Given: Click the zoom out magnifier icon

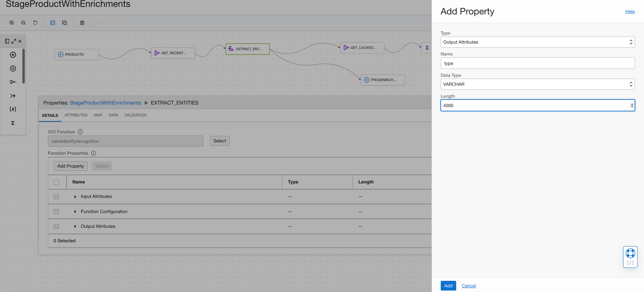Looking at the screenshot, I should click(x=23, y=23).
